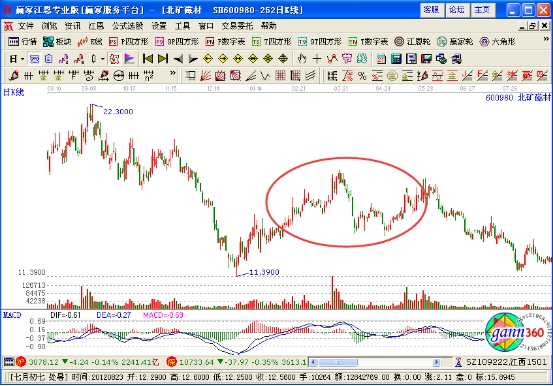
Task: Click the 日K线 chart label
Action: [x=13, y=93]
